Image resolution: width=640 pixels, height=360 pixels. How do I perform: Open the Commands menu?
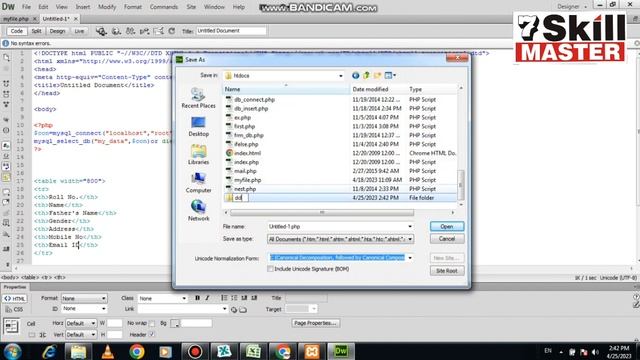[164, 7]
